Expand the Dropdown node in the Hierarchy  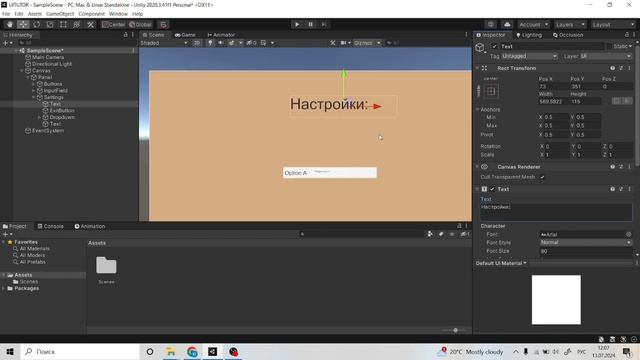click(x=39, y=117)
